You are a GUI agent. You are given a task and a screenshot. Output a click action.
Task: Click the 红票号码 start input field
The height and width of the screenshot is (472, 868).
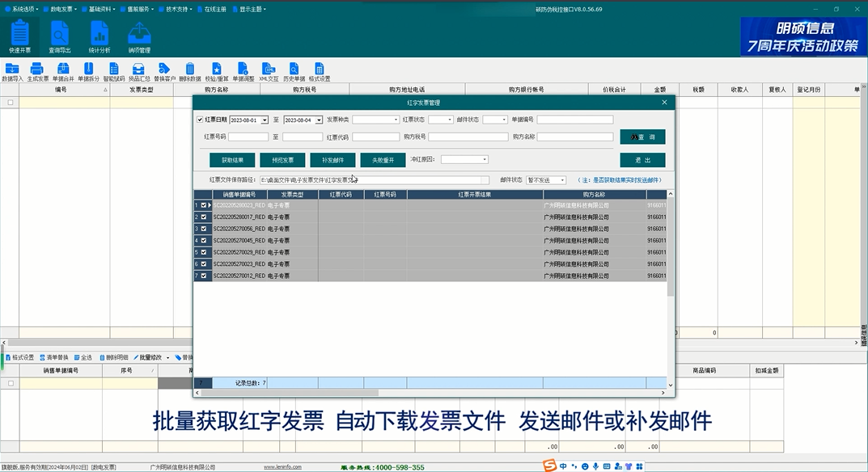[x=248, y=137]
